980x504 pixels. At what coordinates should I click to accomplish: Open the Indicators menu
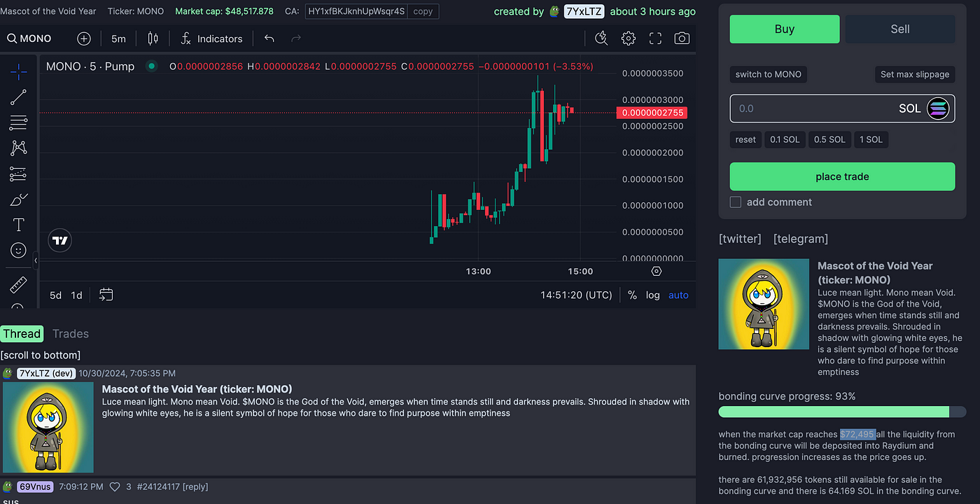(211, 38)
